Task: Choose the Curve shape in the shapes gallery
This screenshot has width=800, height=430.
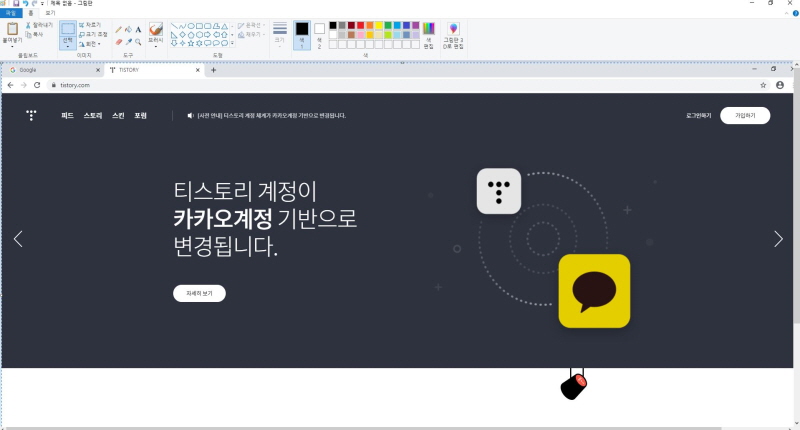Action: (x=183, y=26)
